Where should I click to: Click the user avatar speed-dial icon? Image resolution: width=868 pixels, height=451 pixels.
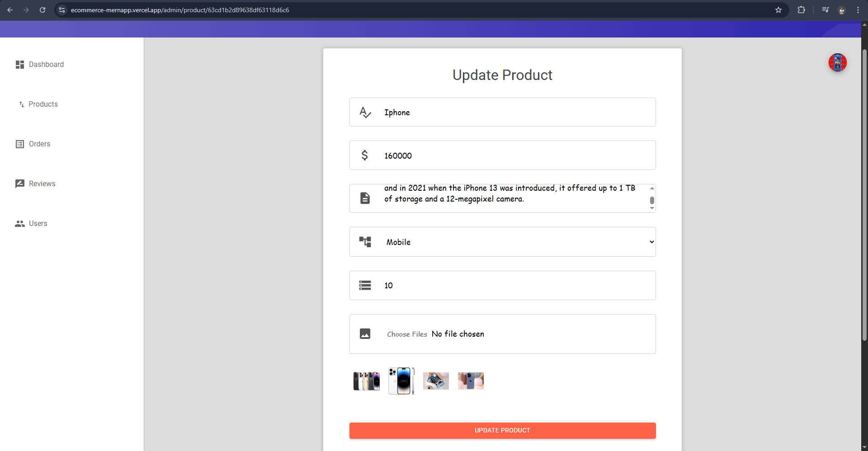pyautogui.click(x=837, y=63)
